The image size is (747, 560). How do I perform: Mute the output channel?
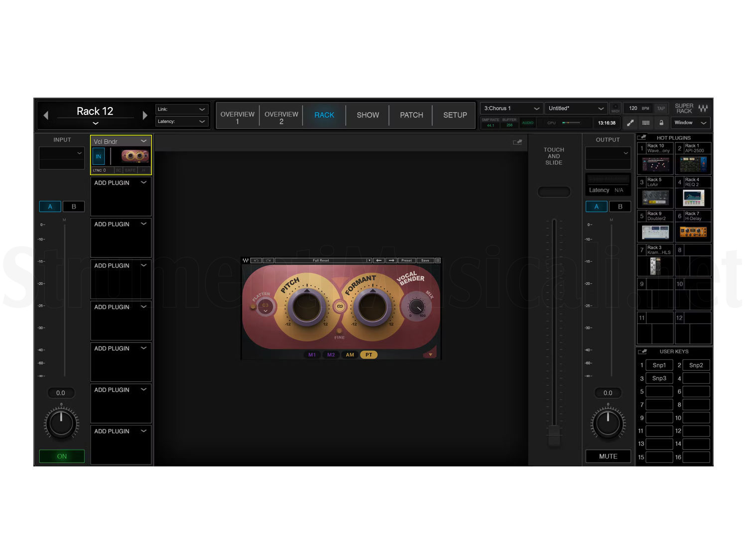pos(608,456)
